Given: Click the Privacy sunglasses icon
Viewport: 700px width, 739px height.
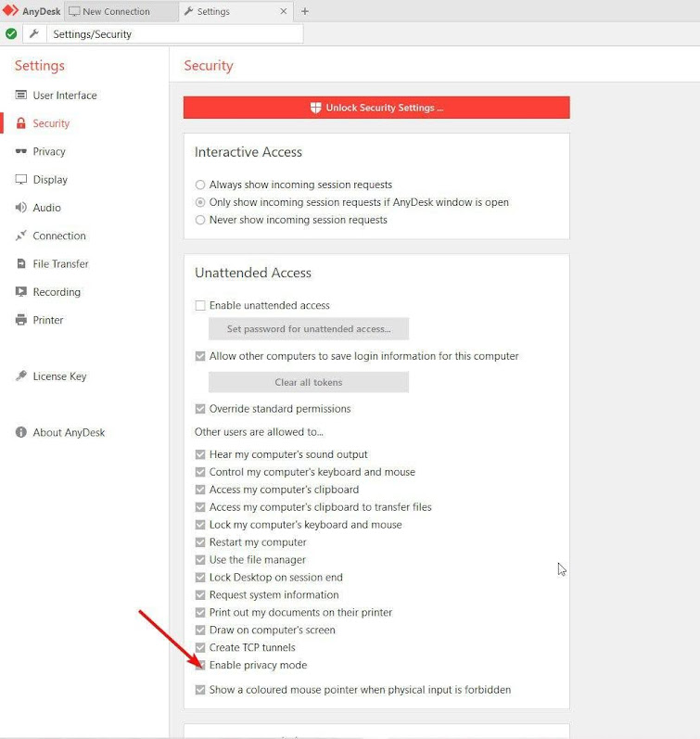Looking at the screenshot, I should pos(20,151).
